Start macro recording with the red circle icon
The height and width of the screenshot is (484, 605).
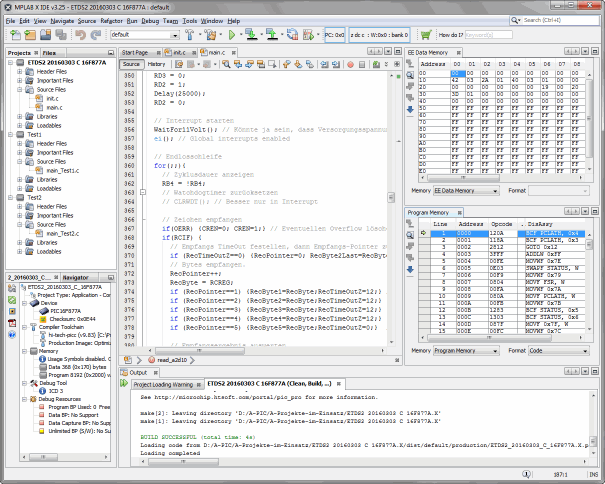(350, 64)
